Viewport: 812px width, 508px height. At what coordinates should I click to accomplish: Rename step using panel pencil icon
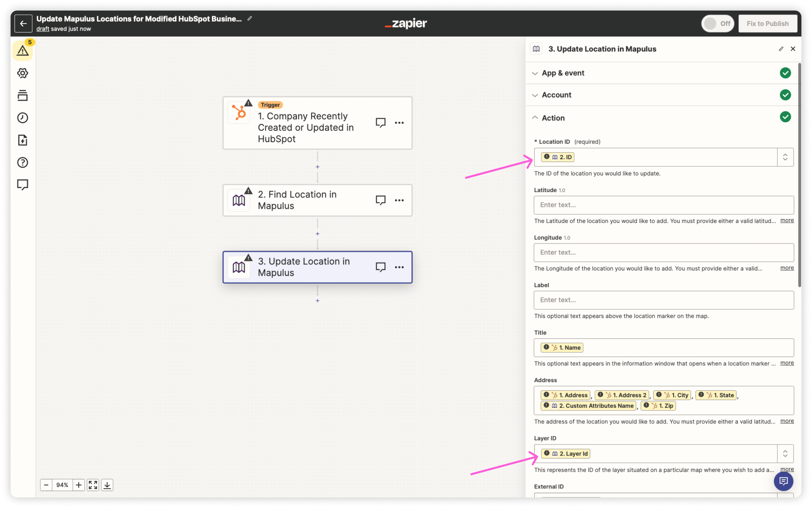click(781, 49)
